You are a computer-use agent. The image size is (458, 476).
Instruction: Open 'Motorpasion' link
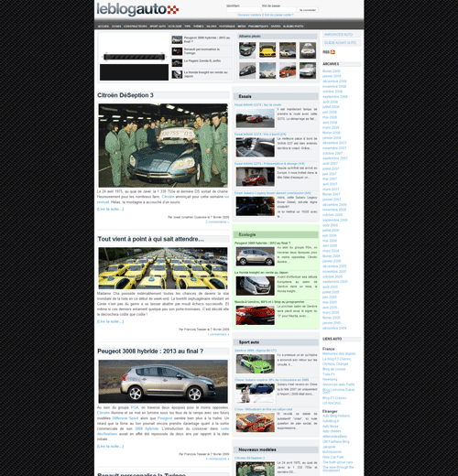point(332,452)
